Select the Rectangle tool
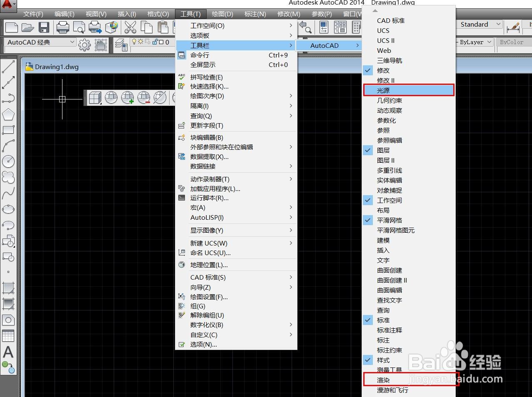 point(8,130)
